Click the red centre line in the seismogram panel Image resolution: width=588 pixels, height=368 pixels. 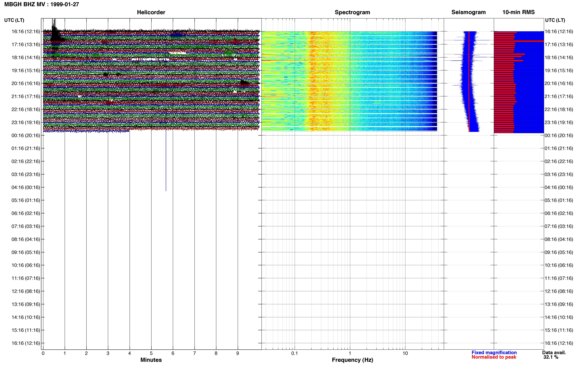469,81
